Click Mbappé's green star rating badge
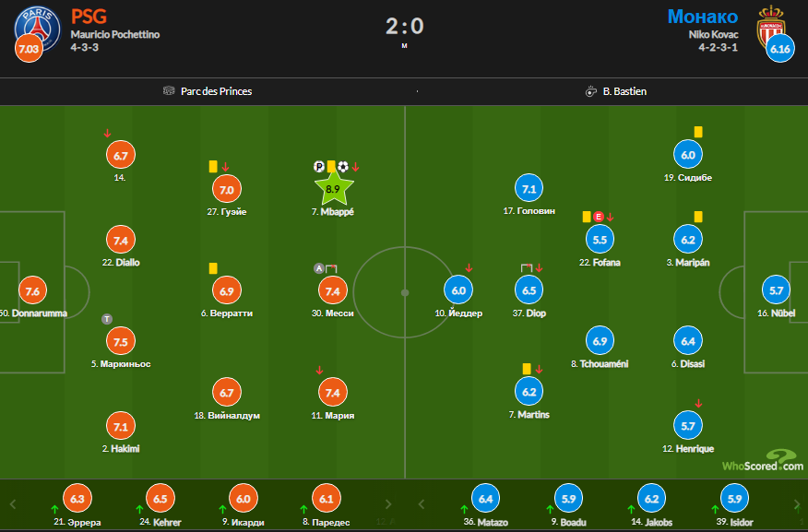This screenshot has width=808, height=532. (333, 188)
